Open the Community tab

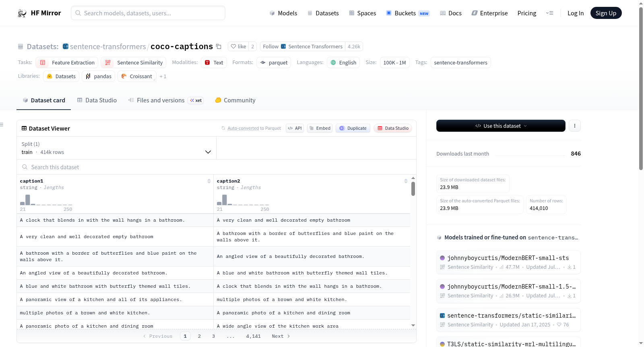[x=235, y=100]
